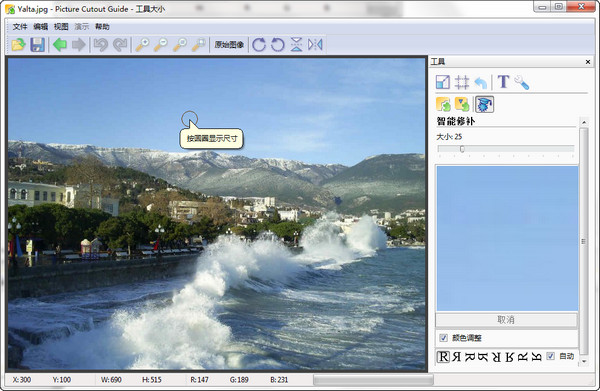This screenshot has width=600, height=391.
Task: Click the tools panel scroll down arrow
Action: 584,361
